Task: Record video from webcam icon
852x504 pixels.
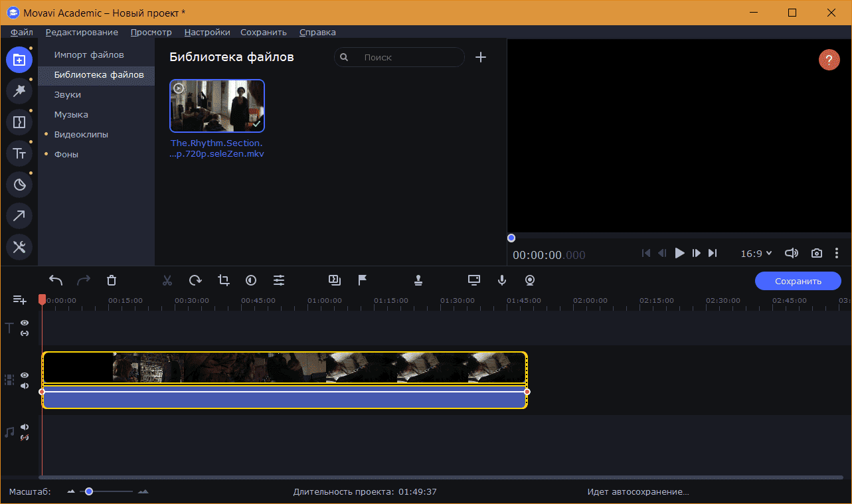Action: [x=530, y=280]
